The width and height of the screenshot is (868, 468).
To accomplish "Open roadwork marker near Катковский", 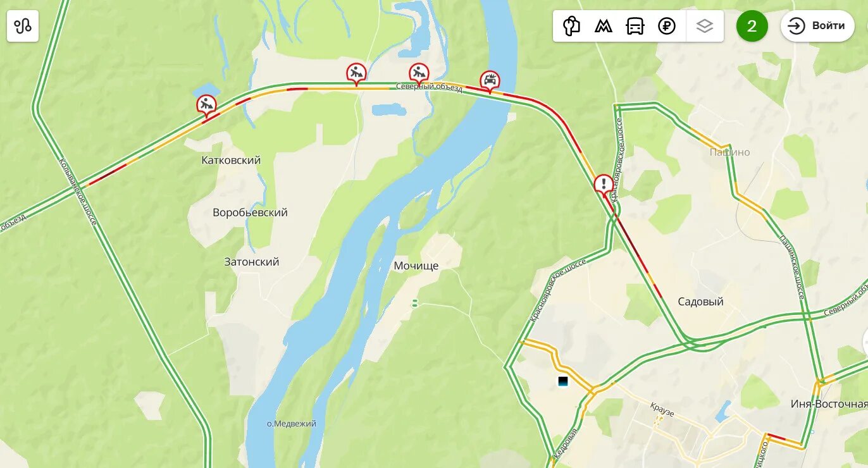I will [x=206, y=106].
